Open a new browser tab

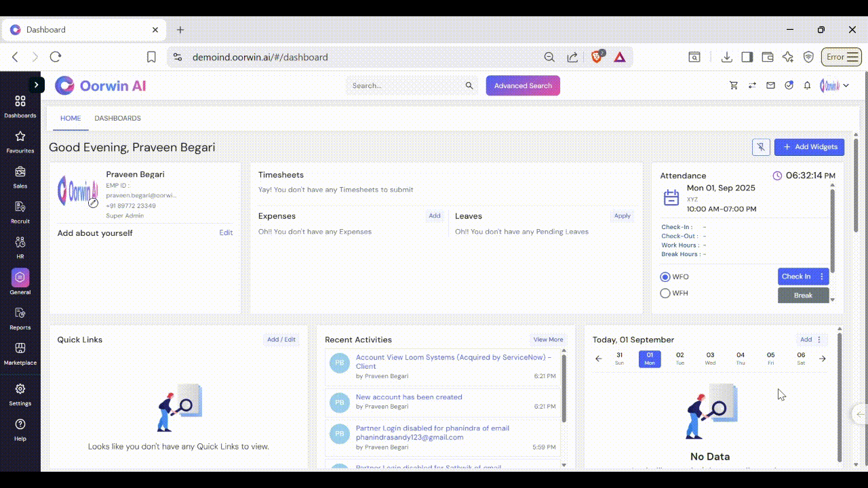click(180, 30)
